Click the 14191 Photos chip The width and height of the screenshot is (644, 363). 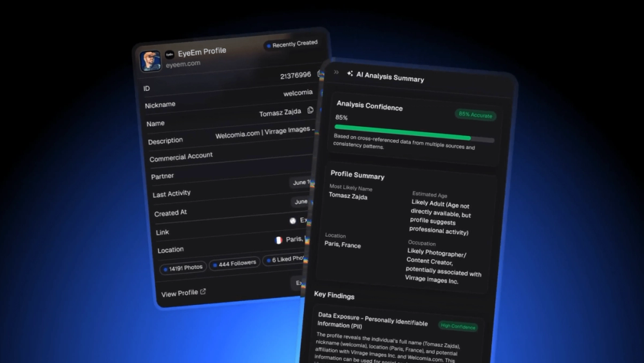click(x=183, y=268)
